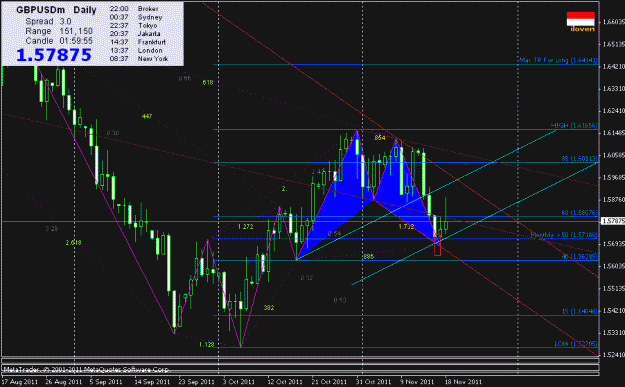Select the Max TP For Long level label
The image size is (625, 387).
pyautogui.click(x=558, y=60)
